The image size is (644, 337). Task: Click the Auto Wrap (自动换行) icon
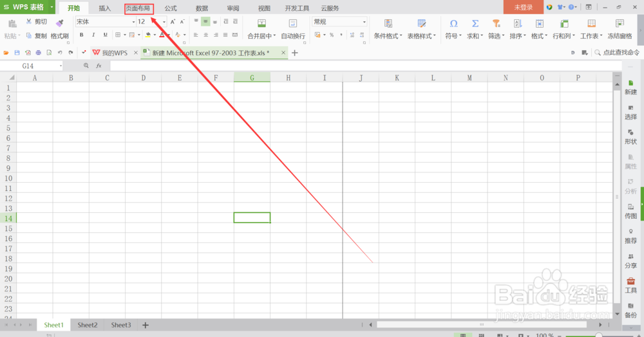tap(293, 23)
